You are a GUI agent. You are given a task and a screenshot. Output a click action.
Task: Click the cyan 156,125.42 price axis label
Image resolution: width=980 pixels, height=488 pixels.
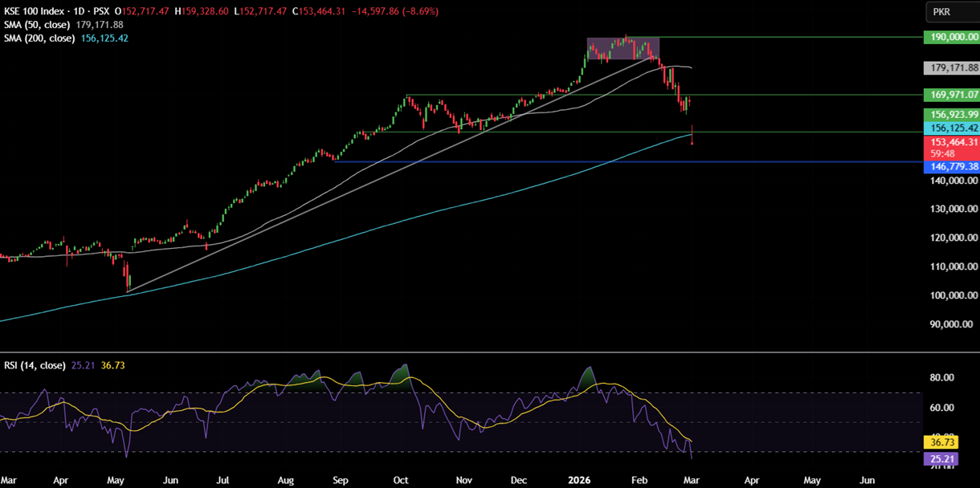pos(952,128)
